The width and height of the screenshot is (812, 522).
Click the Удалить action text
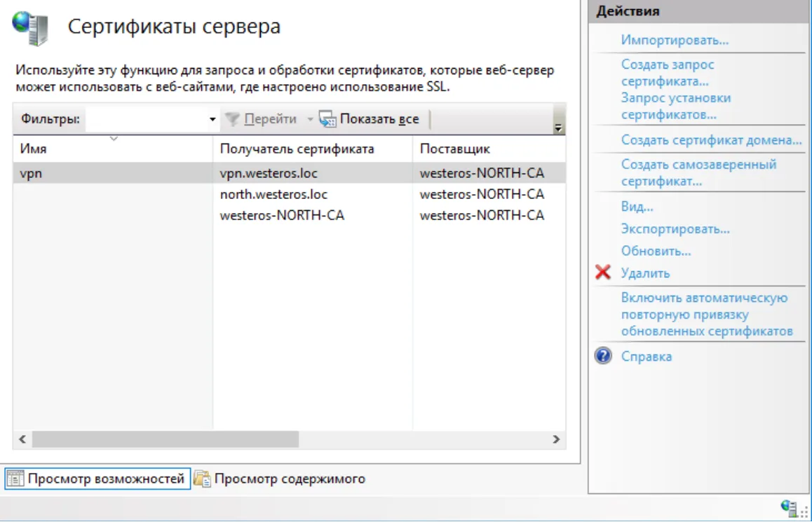pyautogui.click(x=645, y=273)
